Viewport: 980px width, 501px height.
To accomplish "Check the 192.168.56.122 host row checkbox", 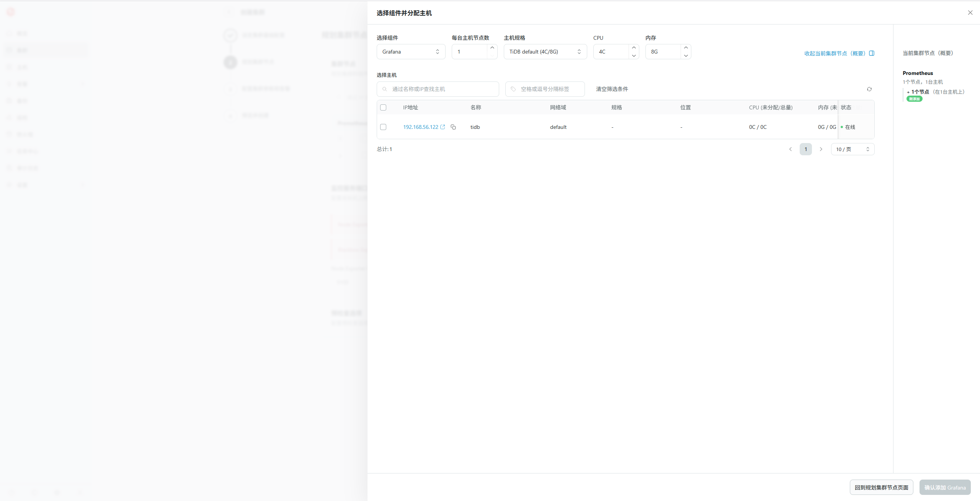I will coord(383,127).
